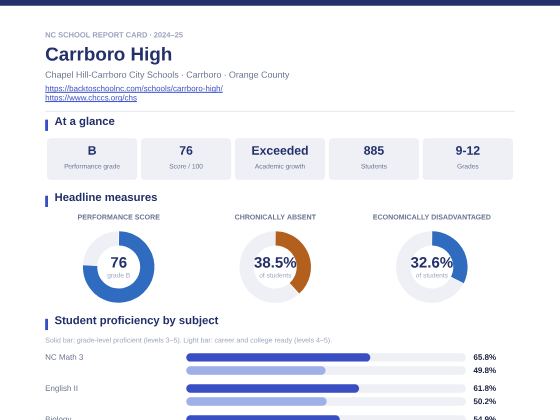Screen dimensions: 560x420
Task: Select the Score / 100 card showing 76
Action: 186,159
